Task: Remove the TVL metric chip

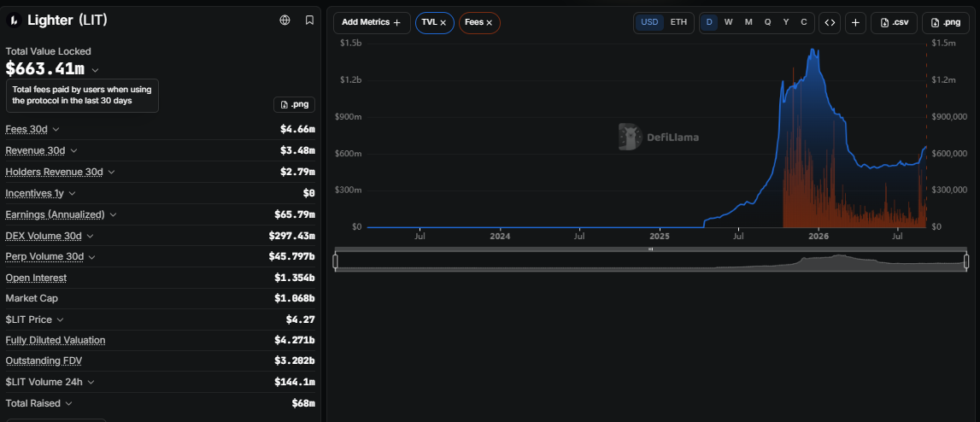Action: pos(443,22)
